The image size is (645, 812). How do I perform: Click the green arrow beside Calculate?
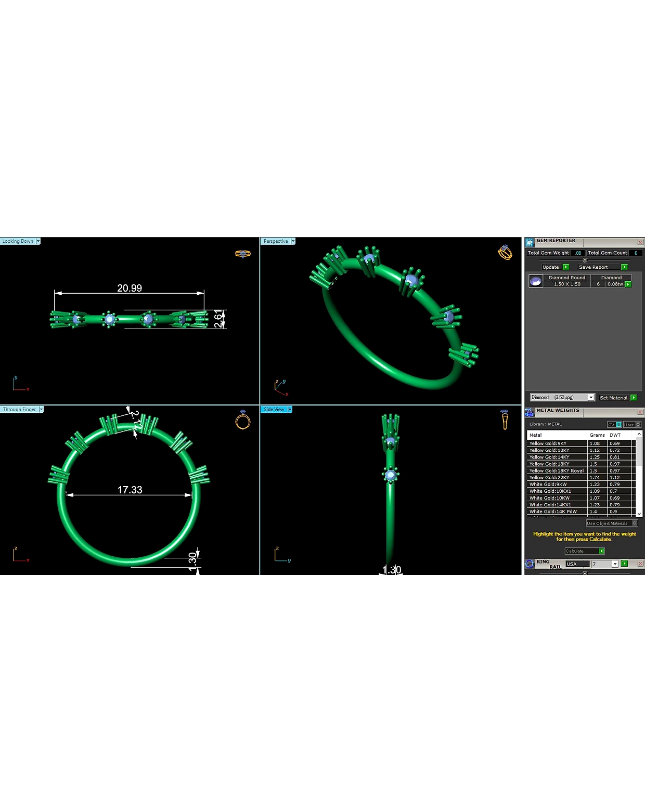[x=602, y=551]
